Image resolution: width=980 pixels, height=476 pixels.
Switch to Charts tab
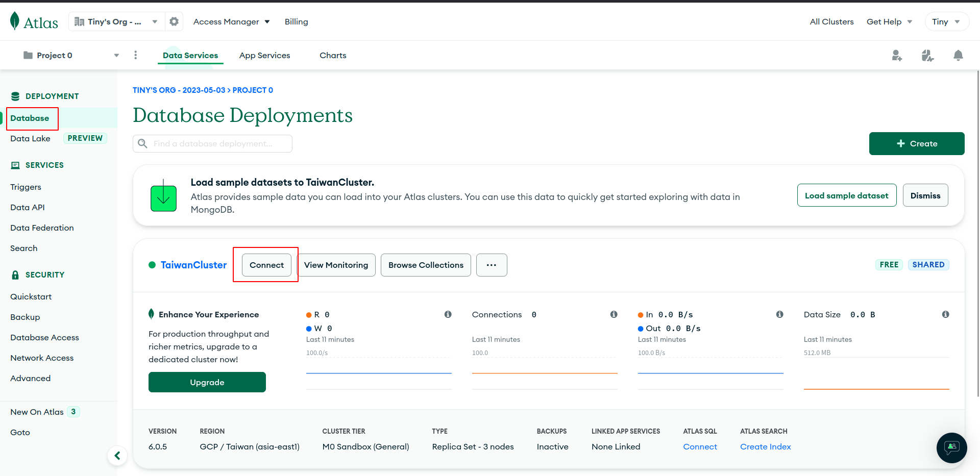333,55
